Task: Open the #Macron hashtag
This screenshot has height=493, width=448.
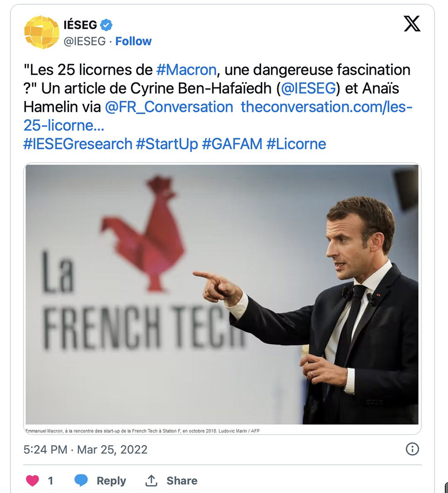Action: coord(186,70)
